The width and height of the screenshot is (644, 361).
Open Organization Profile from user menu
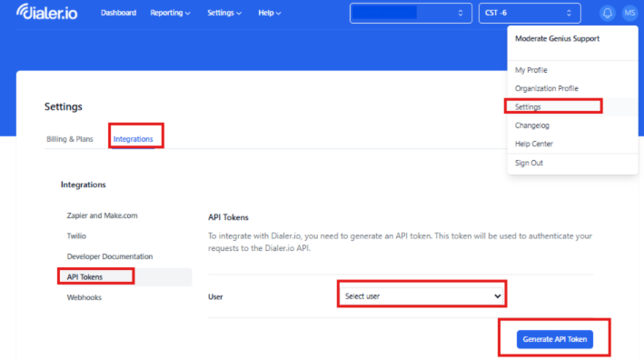546,88
